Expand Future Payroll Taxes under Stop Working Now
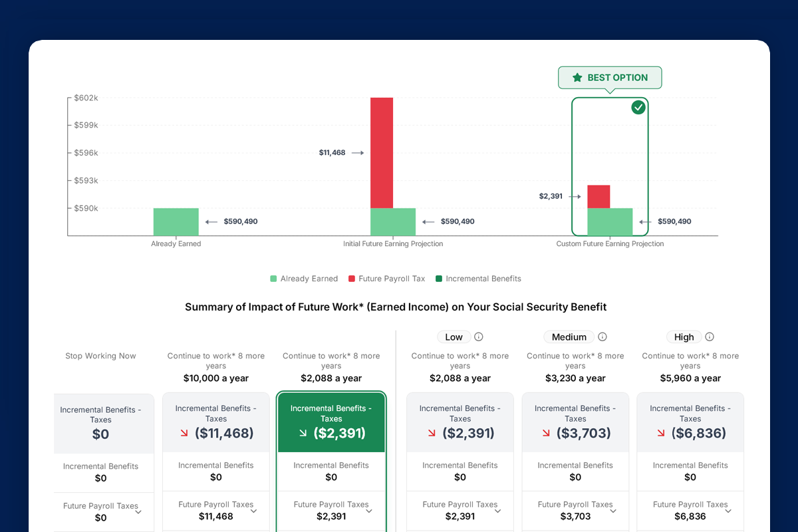This screenshot has width=798, height=532. coord(138,513)
